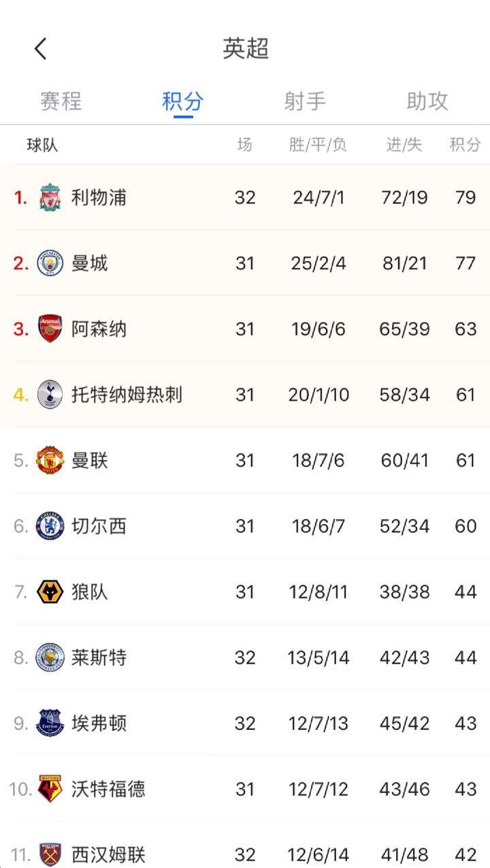Click the Leicester City club crest
Viewport: 490px width, 868px height.
tap(50, 658)
